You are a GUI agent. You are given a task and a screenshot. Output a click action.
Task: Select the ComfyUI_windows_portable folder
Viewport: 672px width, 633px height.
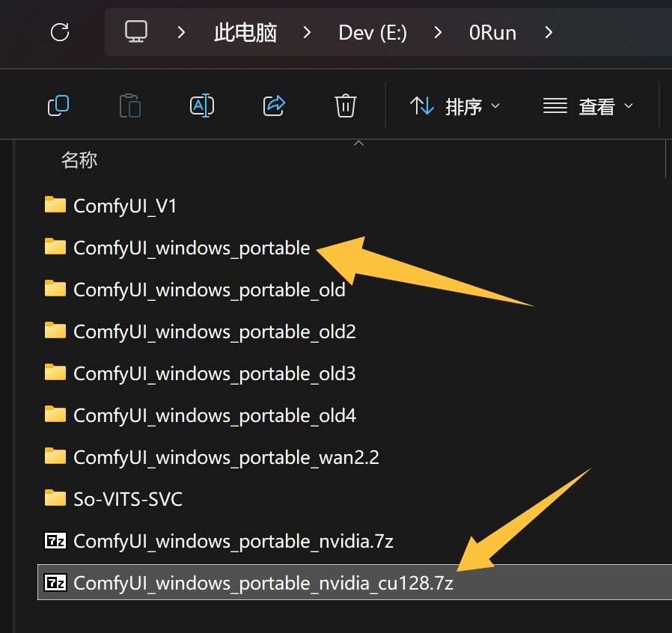(191, 248)
